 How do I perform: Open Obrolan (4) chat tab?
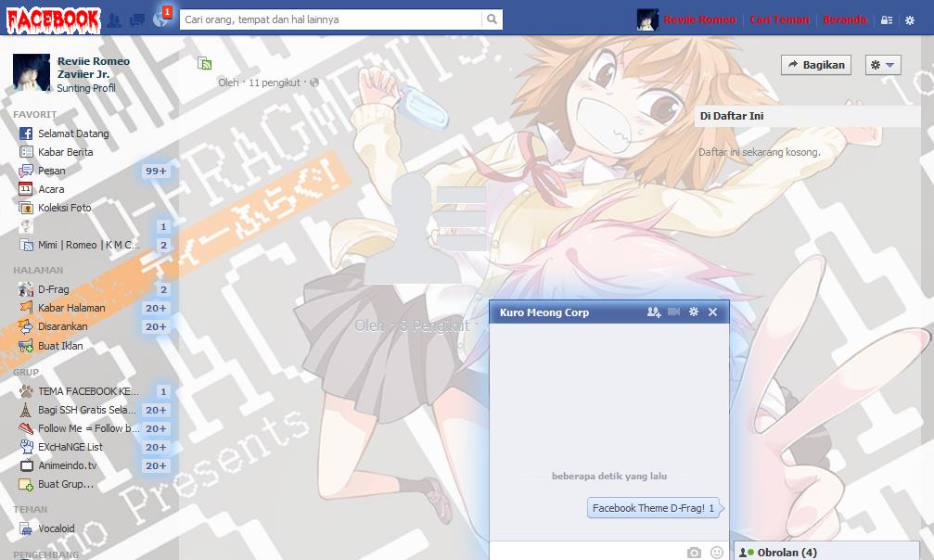click(x=826, y=552)
